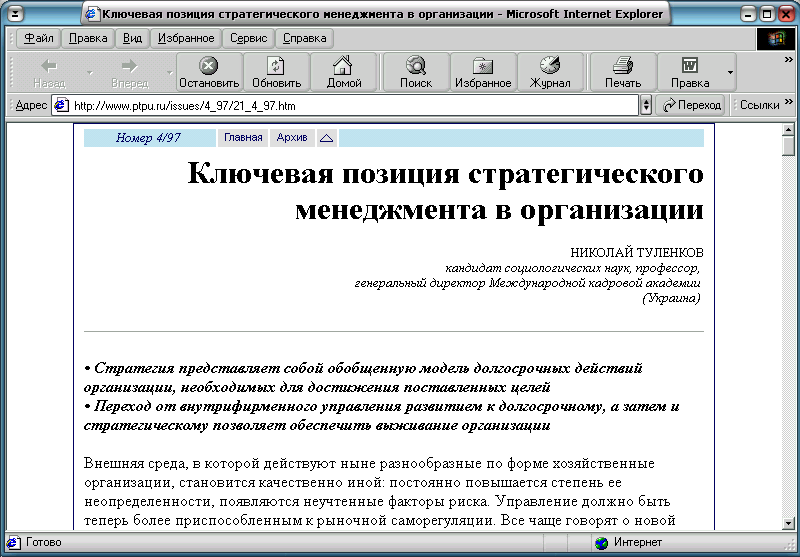Go to Home (Домой) page icon

(x=343, y=72)
